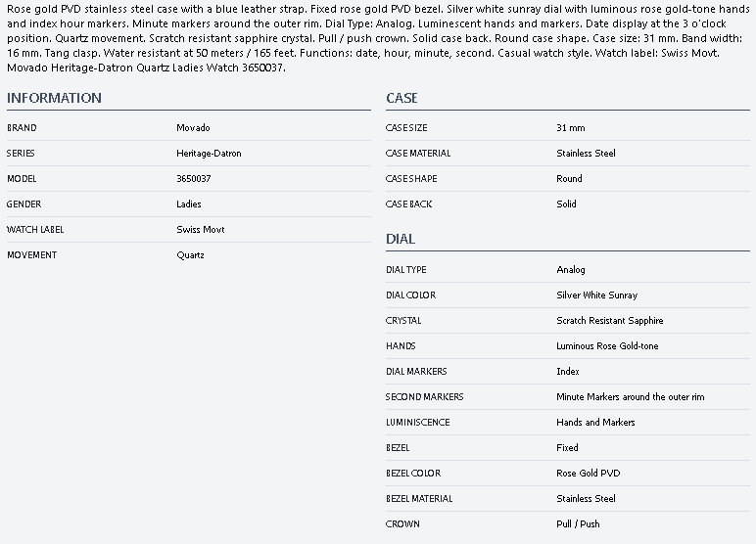Click the INFORMATION section heading

pyautogui.click(x=54, y=98)
